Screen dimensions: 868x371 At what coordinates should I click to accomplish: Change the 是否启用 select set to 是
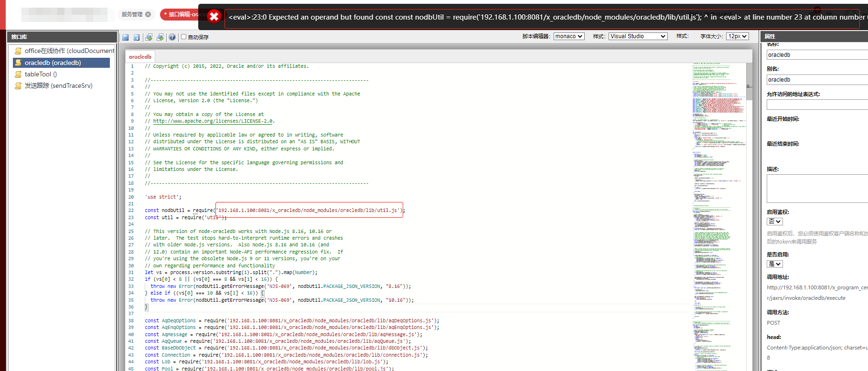pyautogui.click(x=774, y=264)
